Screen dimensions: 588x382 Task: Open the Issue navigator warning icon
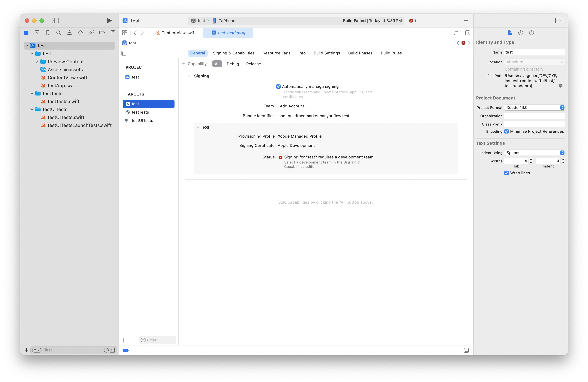(x=69, y=33)
